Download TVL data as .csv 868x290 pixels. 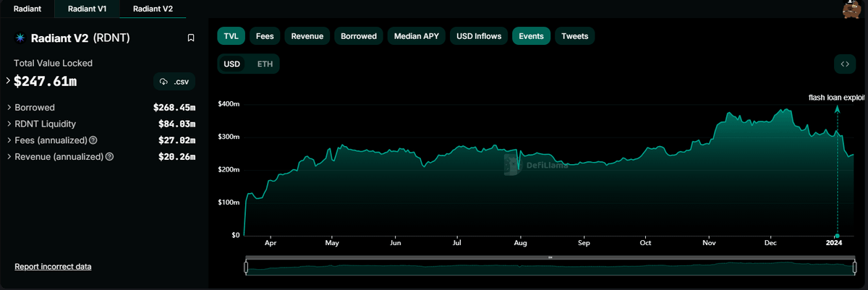[x=174, y=82]
